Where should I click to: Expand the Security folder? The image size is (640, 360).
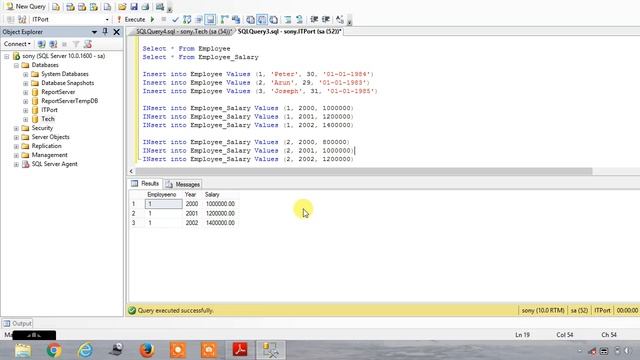[x=16, y=128]
